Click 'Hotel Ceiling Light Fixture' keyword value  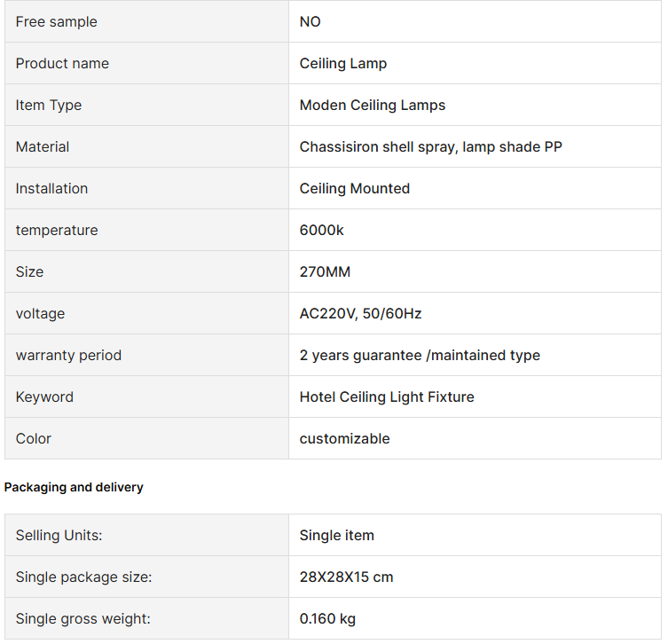tap(387, 397)
